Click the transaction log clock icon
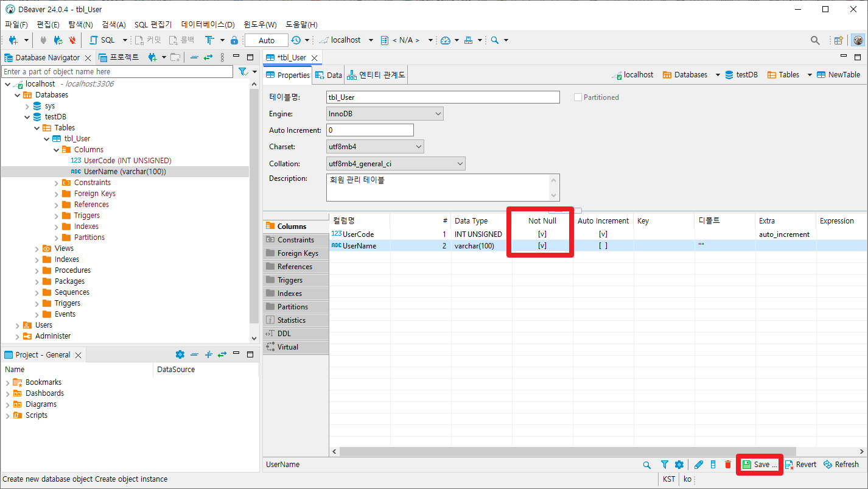 tap(296, 40)
